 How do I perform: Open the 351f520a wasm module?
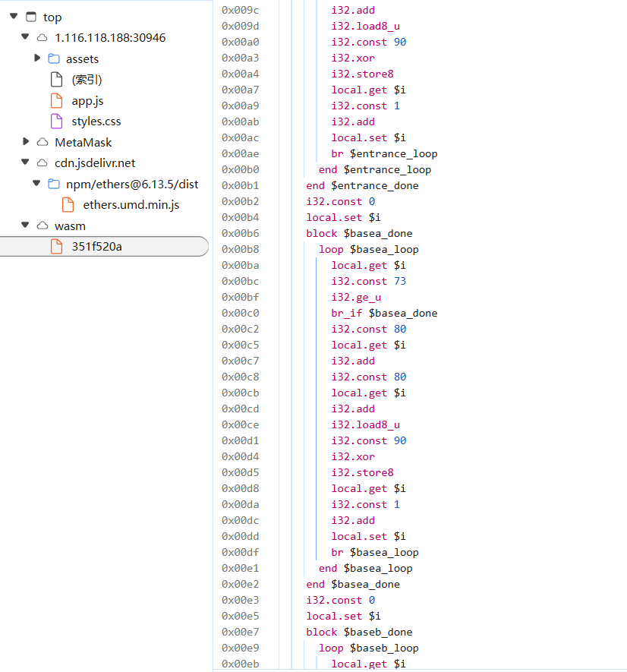pyautogui.click(x=97, y=247)
